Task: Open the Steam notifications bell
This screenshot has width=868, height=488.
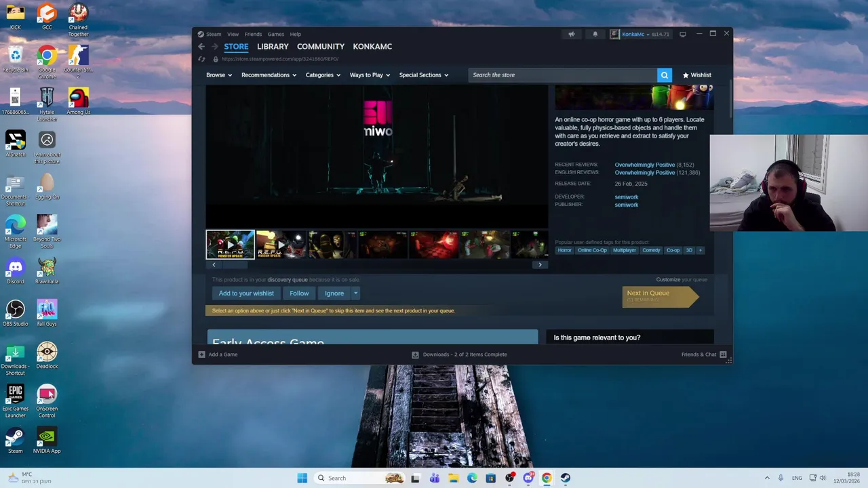Action: pos(595,34)
